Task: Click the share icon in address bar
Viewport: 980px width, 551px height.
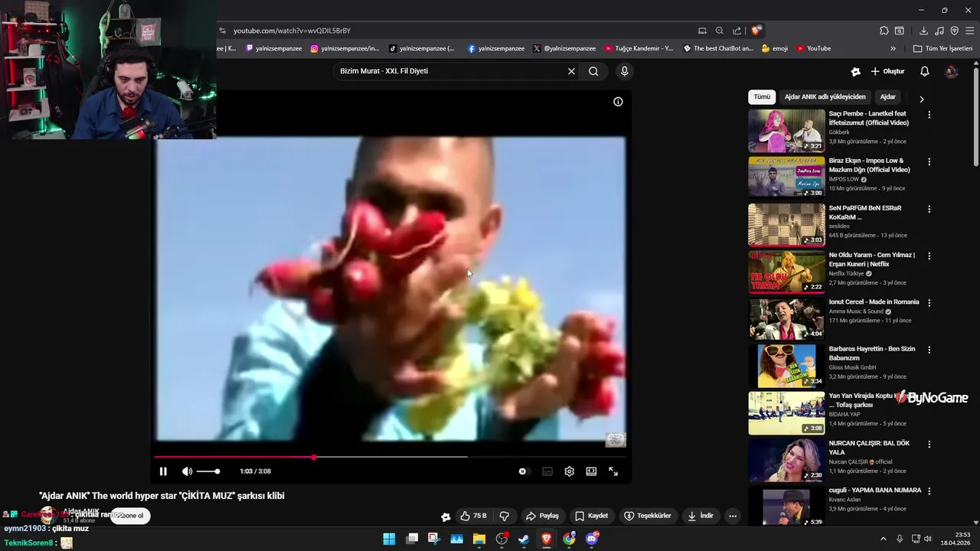Action: click(x=737, y=31)
